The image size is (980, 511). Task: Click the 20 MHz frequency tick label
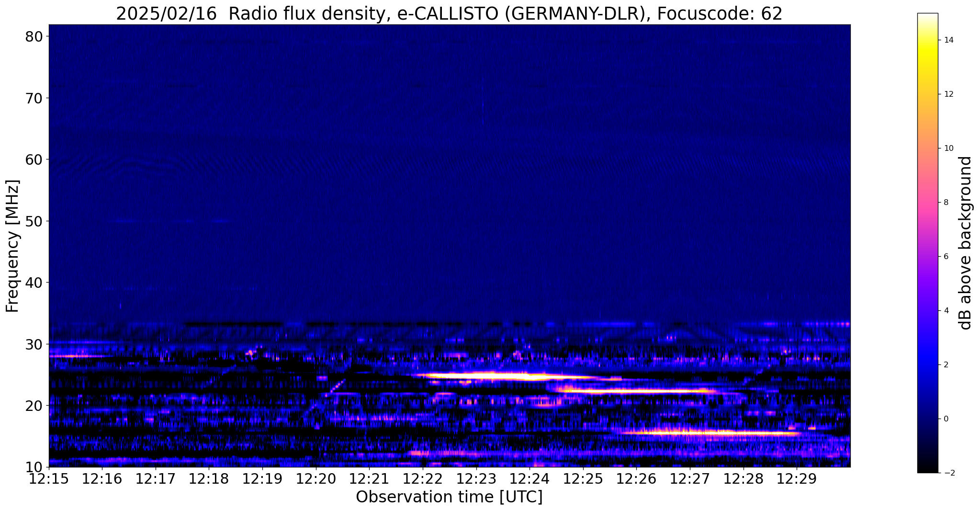point(34,406)
